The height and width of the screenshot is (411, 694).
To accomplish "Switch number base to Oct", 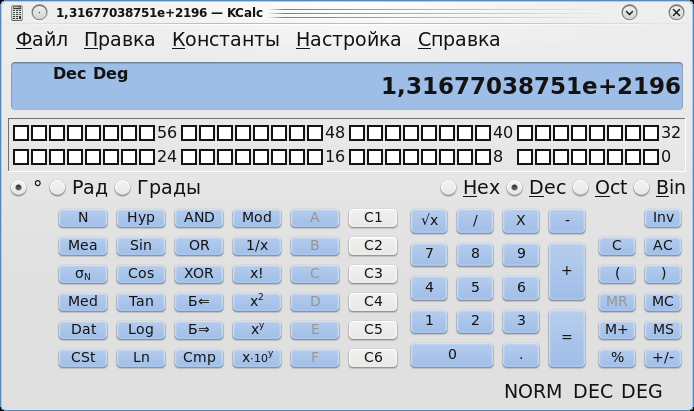I will click(580, 188).
